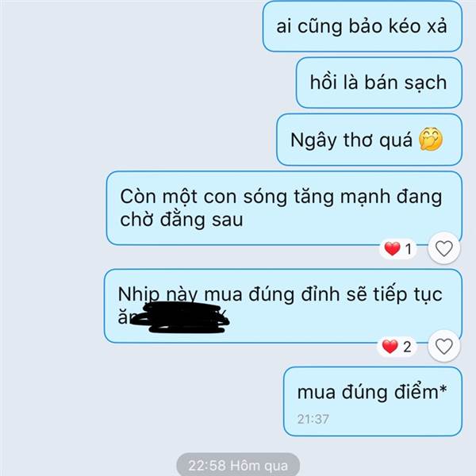Select the "mua đúng điểm*" message text
Viewport: 476px width, 476px height.
coord(372,392)
